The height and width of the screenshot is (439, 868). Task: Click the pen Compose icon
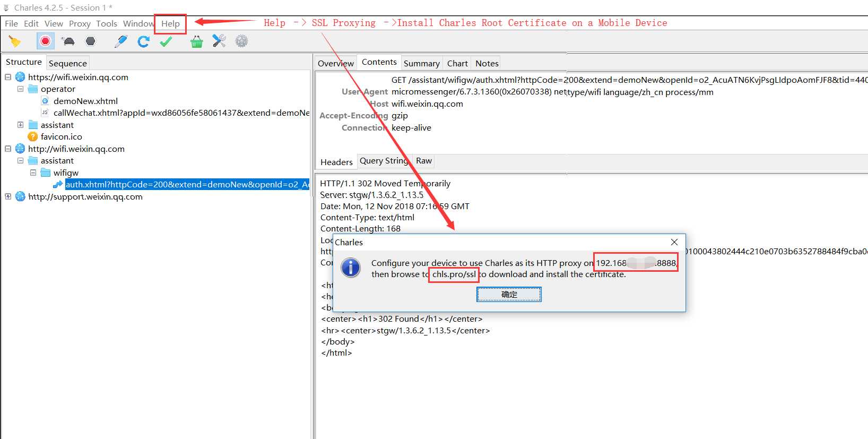click(x=121, y=41)
